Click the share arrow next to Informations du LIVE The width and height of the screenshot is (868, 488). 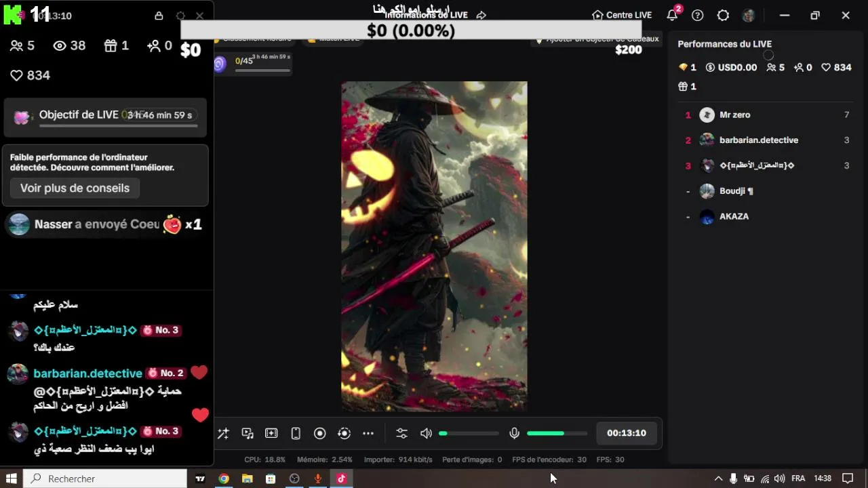click(481, 15)
